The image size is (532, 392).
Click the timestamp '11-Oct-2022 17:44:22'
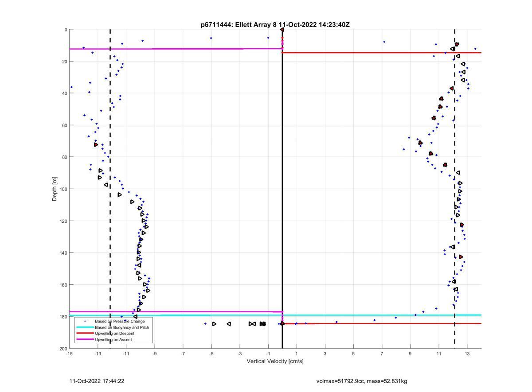point(97,381)
